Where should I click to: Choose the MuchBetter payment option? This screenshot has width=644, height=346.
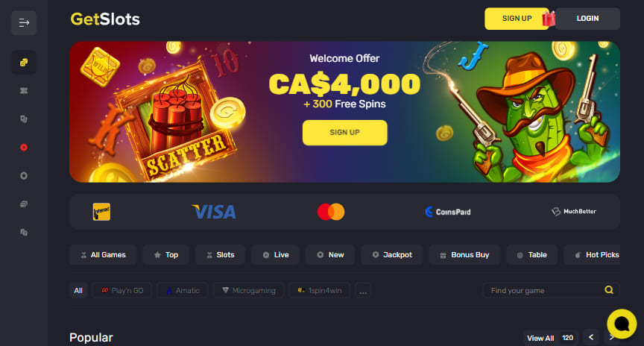pyautogui.click(x=574, y=211)
